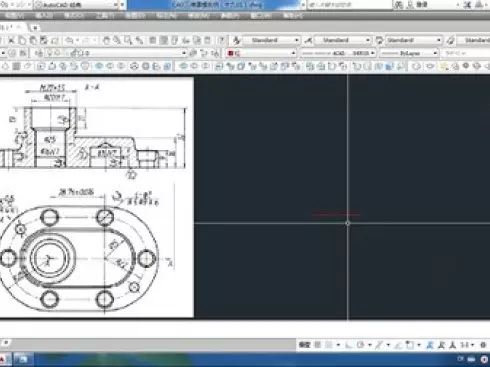This screenshot has width=490, height=367.
Task: Open the red object color dropdown swatch
Action: [261, 53]
